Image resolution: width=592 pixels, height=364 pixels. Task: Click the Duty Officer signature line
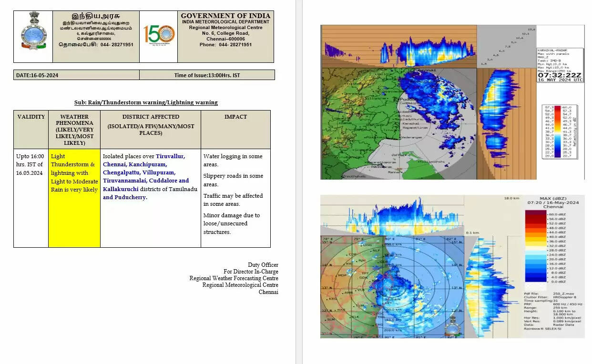click(x=263, y=265)
